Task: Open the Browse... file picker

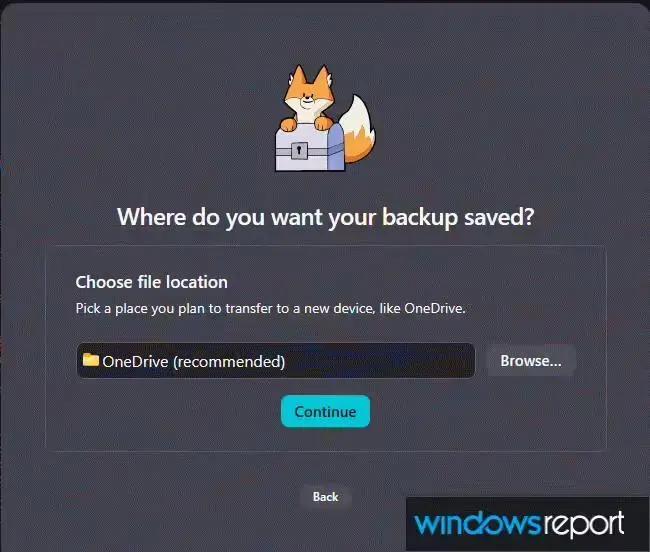Action: [531, 361]
